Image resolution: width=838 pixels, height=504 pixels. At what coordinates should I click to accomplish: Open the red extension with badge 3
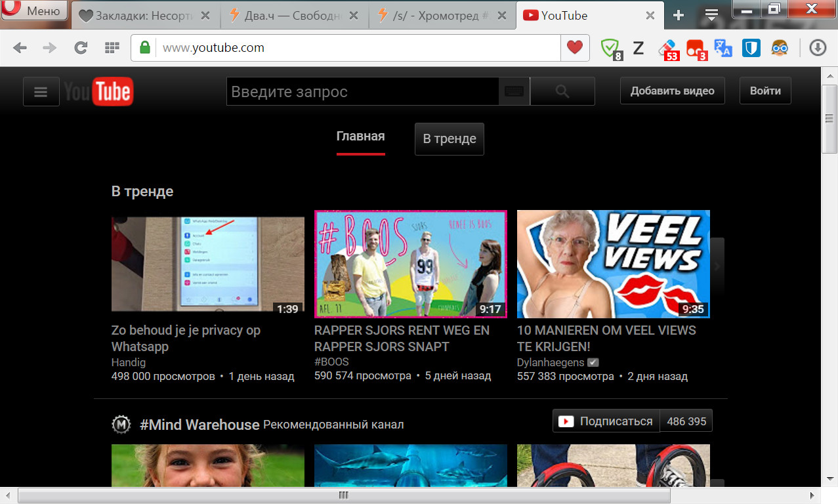click(x=696, y=49)
